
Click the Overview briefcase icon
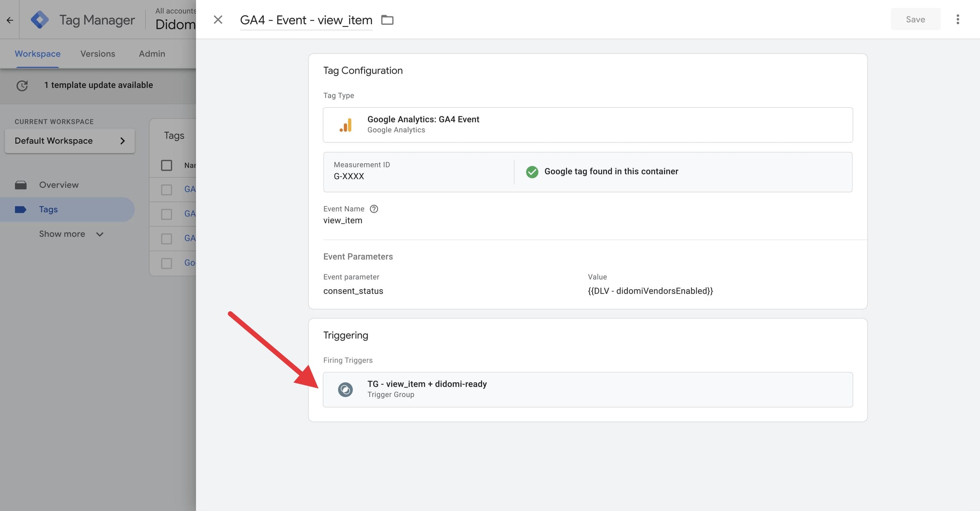(21, 185)
